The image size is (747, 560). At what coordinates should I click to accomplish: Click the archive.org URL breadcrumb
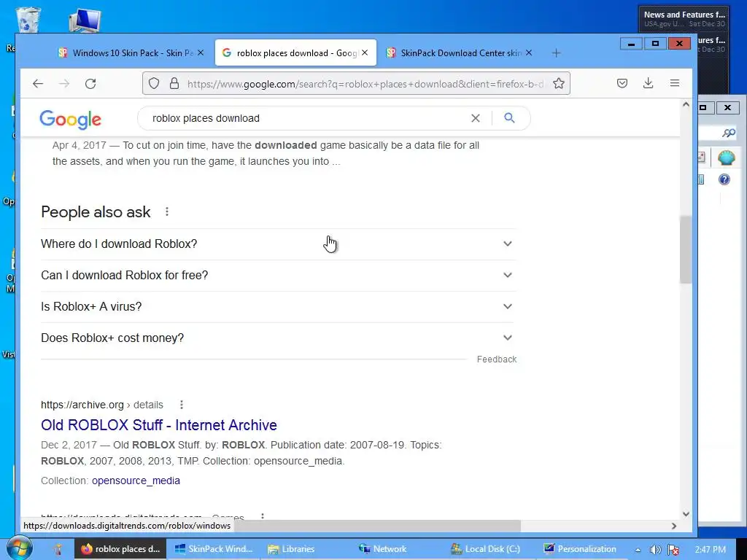[x=102, y=405]
